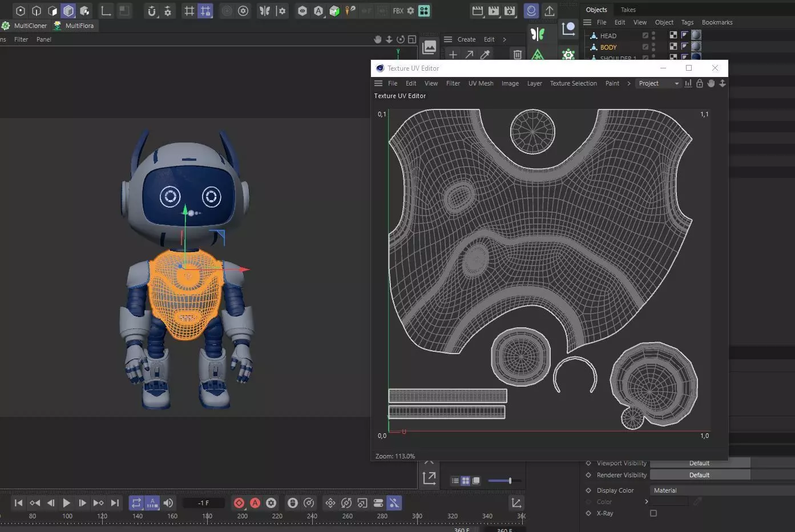Select Points mode icon in top toolbar

click(x=21, y=11)
